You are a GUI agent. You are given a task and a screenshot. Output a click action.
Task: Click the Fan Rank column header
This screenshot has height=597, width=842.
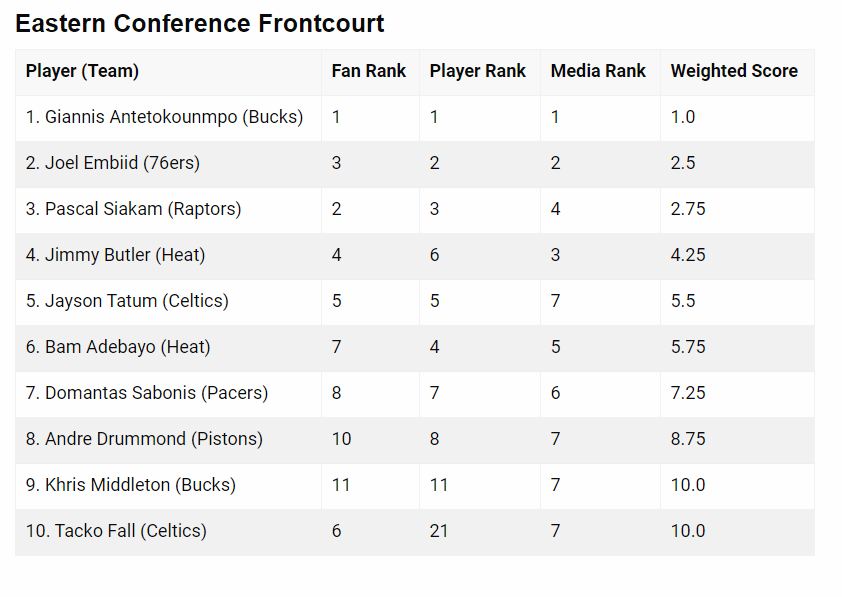pyautogui.click(x=368, y=71)
